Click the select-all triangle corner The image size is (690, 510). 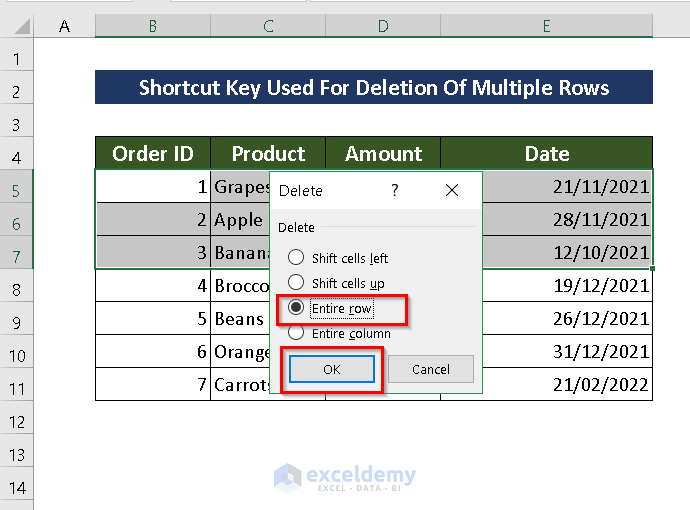tap(22, 26)
